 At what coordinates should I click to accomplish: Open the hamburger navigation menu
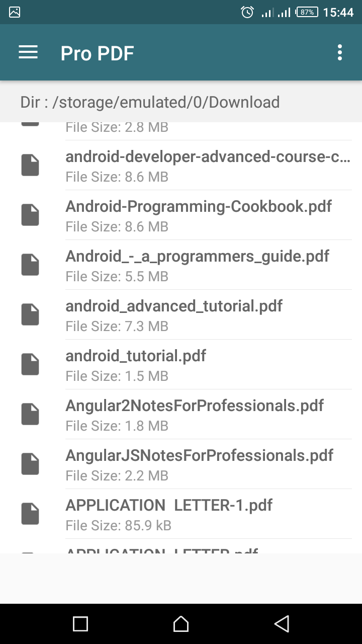pos(28,52)
